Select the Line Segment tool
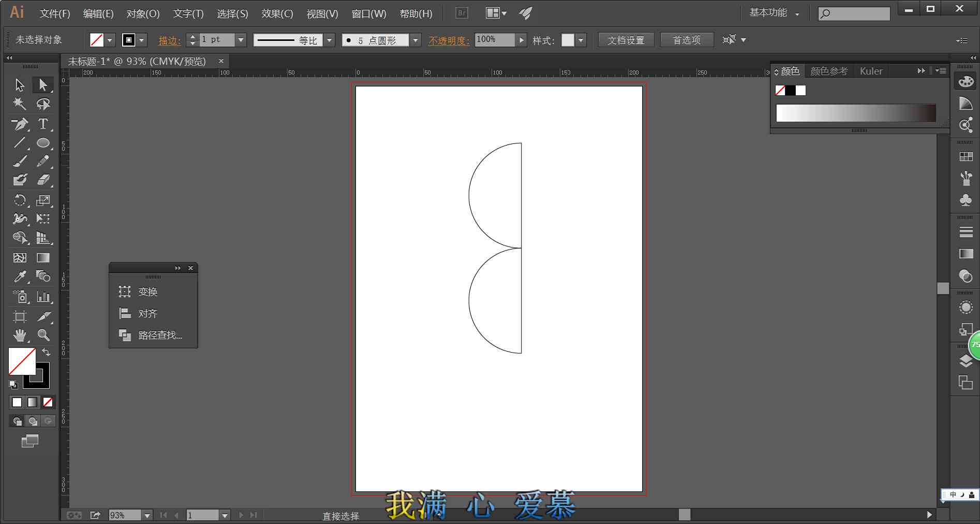 (x=20, y=142)
